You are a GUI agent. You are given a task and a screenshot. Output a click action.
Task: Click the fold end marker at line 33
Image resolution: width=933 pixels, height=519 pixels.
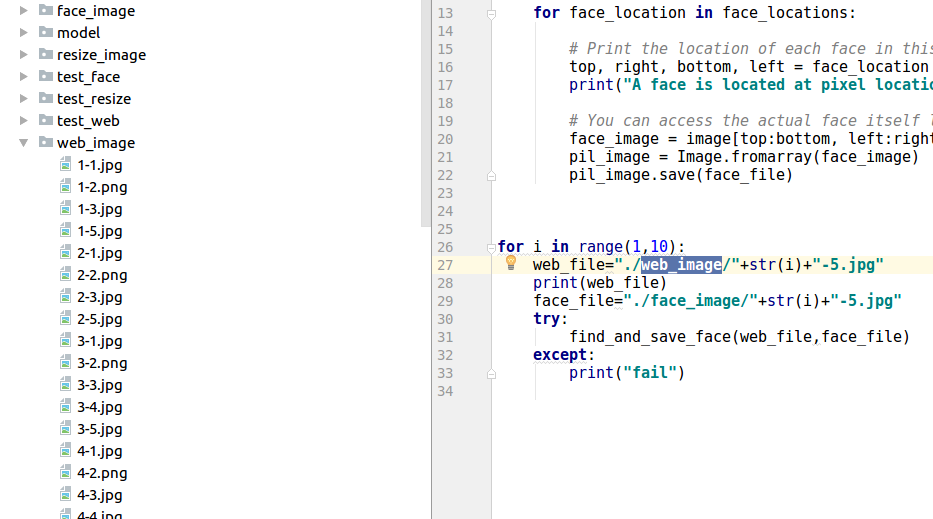tap(491, 374)
